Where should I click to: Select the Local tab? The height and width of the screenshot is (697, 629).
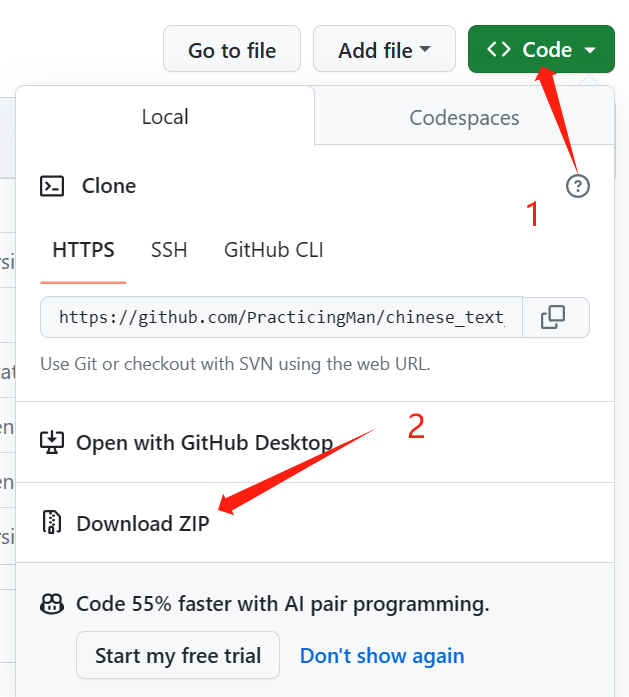coord(165,116)
